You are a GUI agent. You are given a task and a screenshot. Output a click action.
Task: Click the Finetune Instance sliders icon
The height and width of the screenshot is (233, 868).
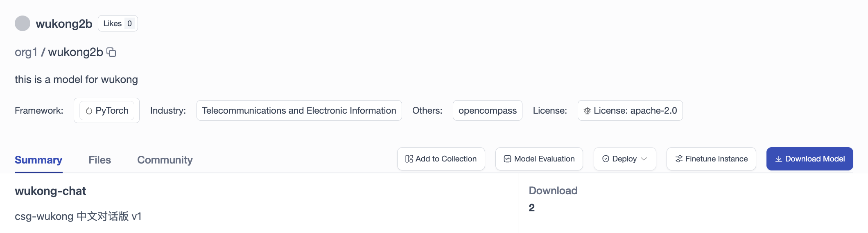pyautogui.click(x=679, y=159)
